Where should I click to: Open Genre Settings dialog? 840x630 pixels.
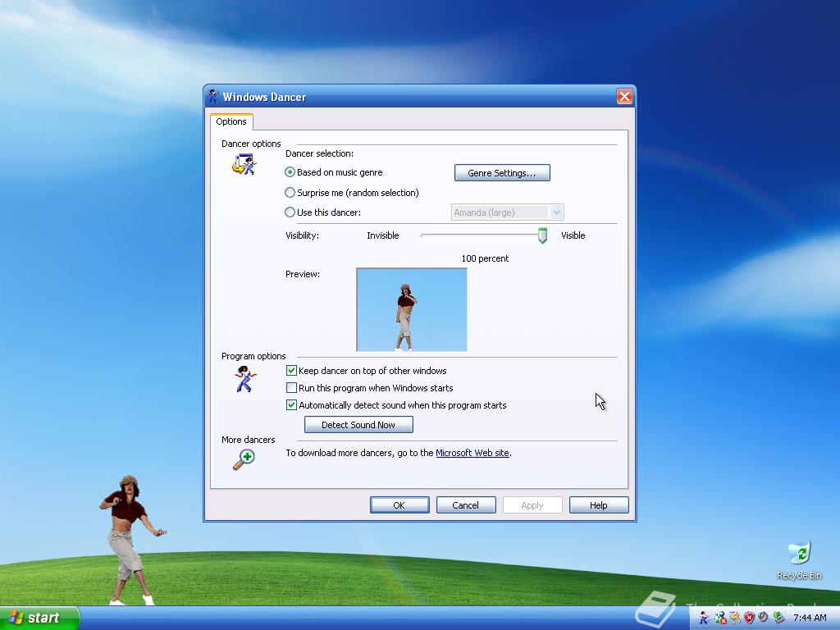(502, 173)
